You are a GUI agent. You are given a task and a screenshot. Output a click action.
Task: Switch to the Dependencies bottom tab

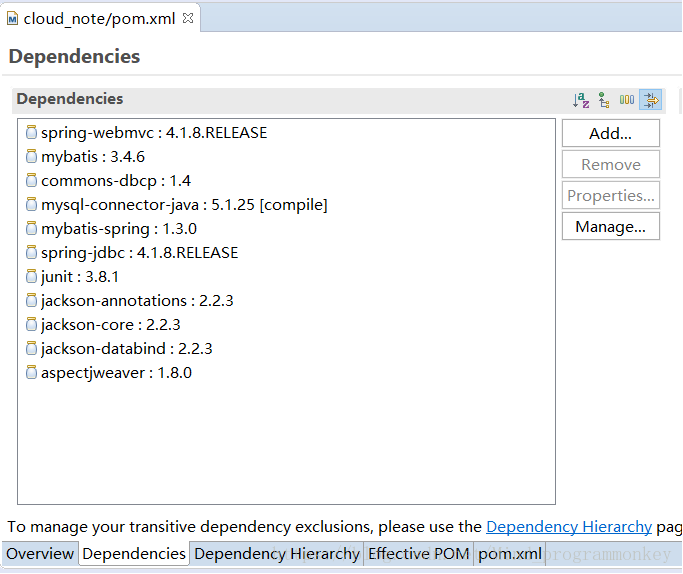(x=134, y=554)
